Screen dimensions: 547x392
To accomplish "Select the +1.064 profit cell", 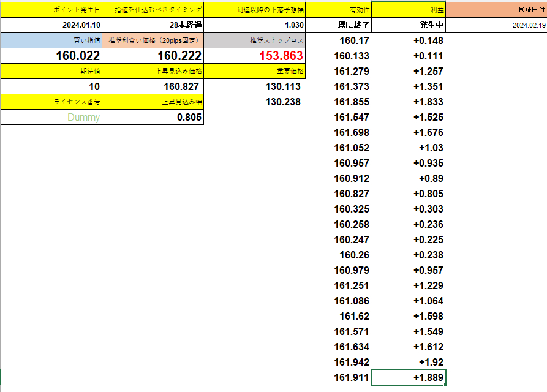I will [x=409, y=301].
